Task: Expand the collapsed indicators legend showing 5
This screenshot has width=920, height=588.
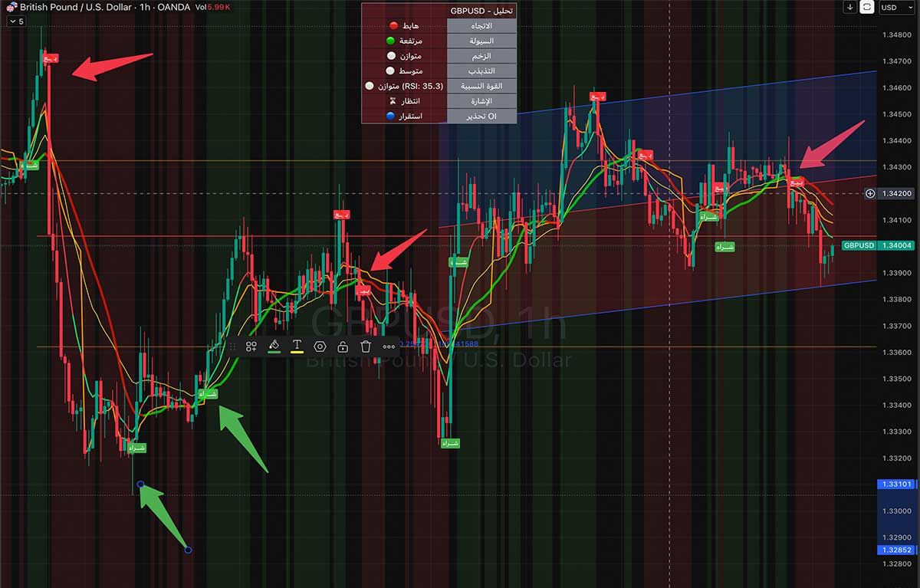Action: tap(15, 21)
